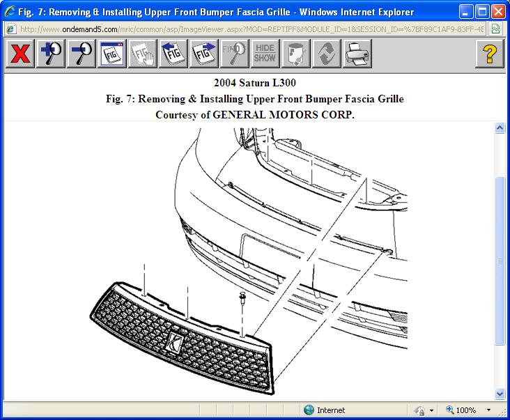
Task: Print the figure using printer icon
Action: pyautogui.click(x=357, y=54)
